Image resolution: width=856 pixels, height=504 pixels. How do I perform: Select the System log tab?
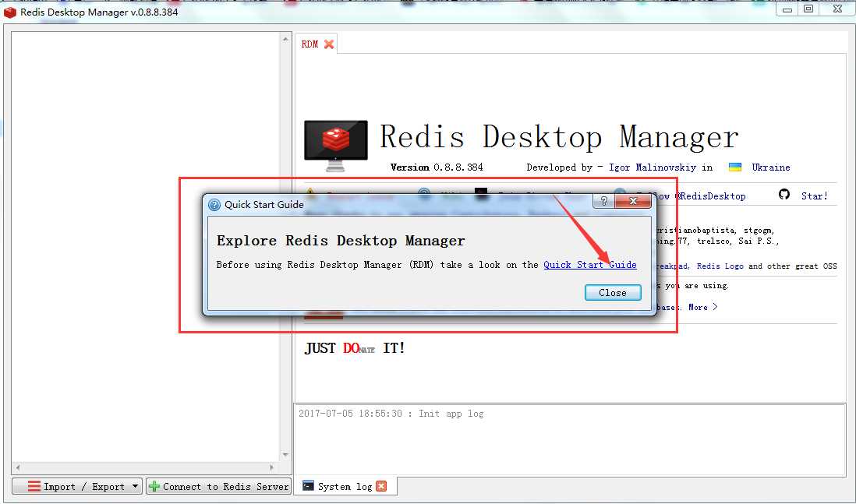point(345,487)
